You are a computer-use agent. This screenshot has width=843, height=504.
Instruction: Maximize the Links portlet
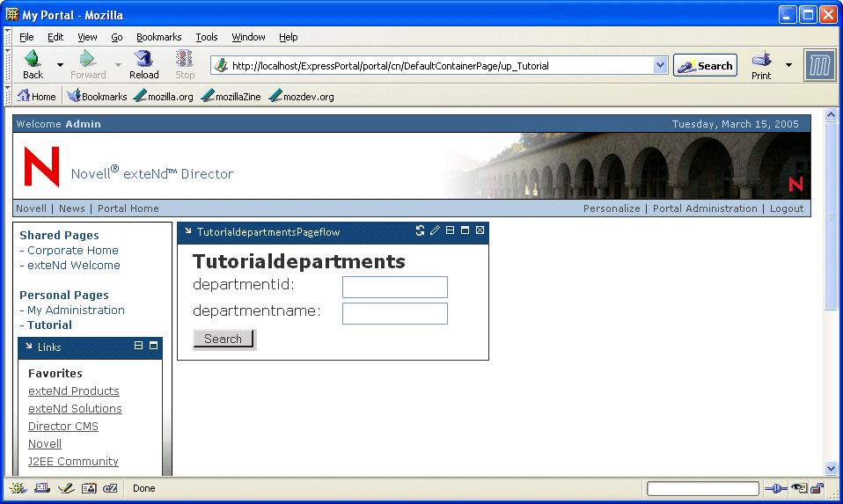(x=153, y=346)
